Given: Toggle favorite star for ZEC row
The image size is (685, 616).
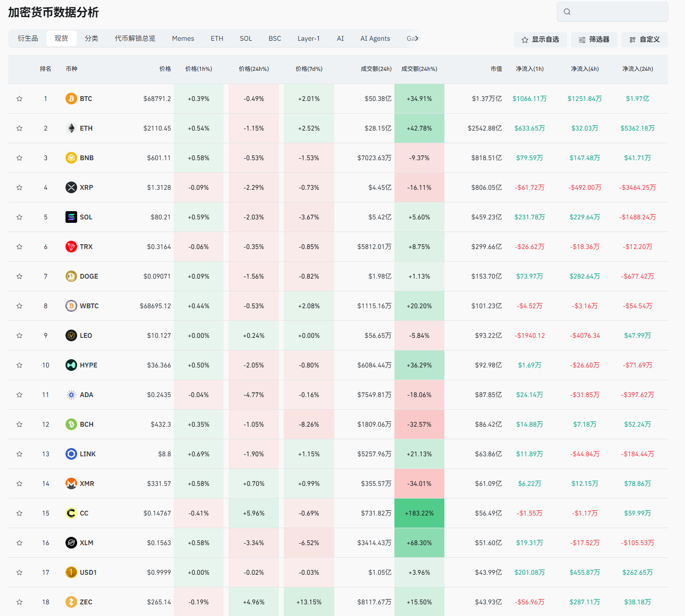Looking at the screenshot, I should pos(19,602).
